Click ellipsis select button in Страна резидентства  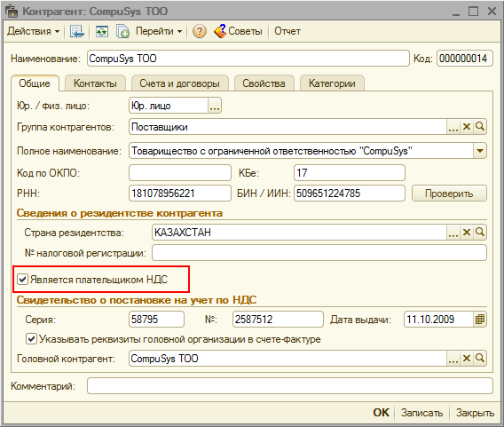(453, 233)
